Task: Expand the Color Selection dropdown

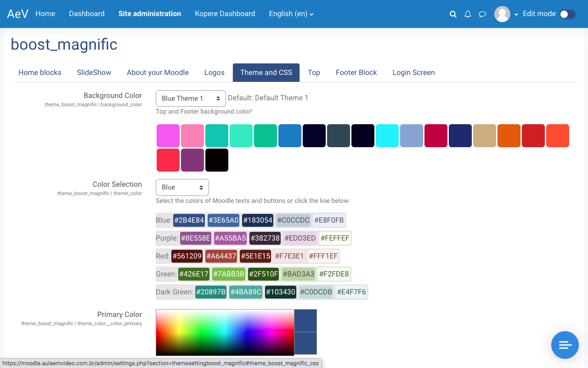Action: pos(182,187)
